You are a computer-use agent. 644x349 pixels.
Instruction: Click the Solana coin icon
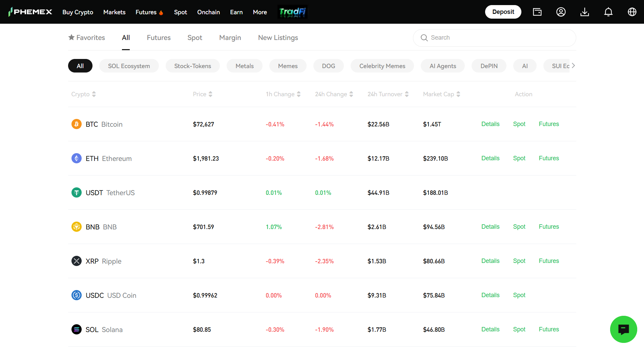pyautogui.click(x=77, y=329)
